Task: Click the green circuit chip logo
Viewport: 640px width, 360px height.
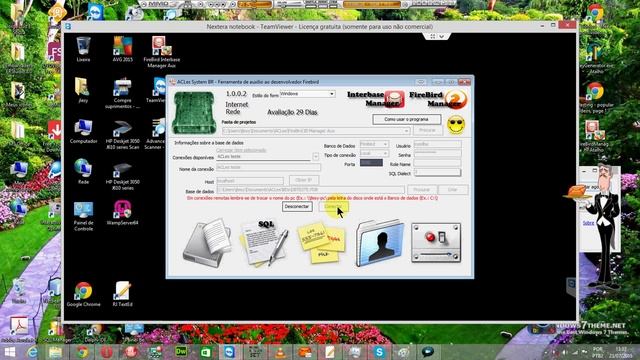Action: coord(194,113)
